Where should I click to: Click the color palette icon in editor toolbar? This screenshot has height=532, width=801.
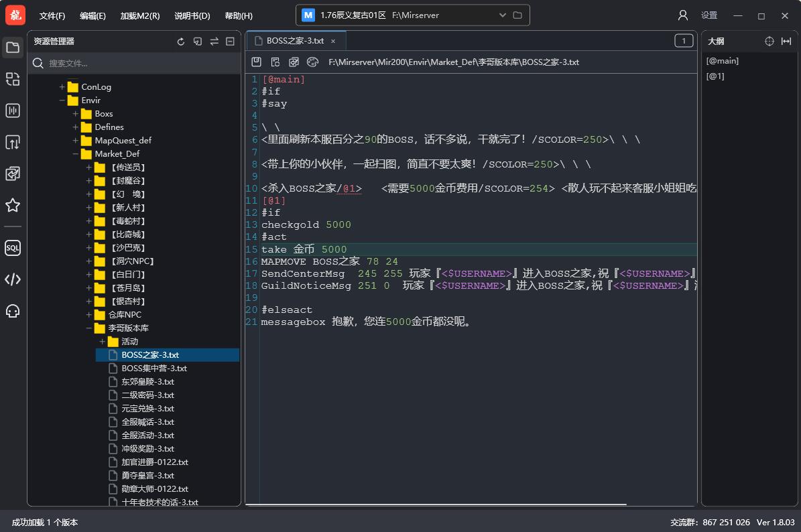pyautogui.click(x=312, y=62)
